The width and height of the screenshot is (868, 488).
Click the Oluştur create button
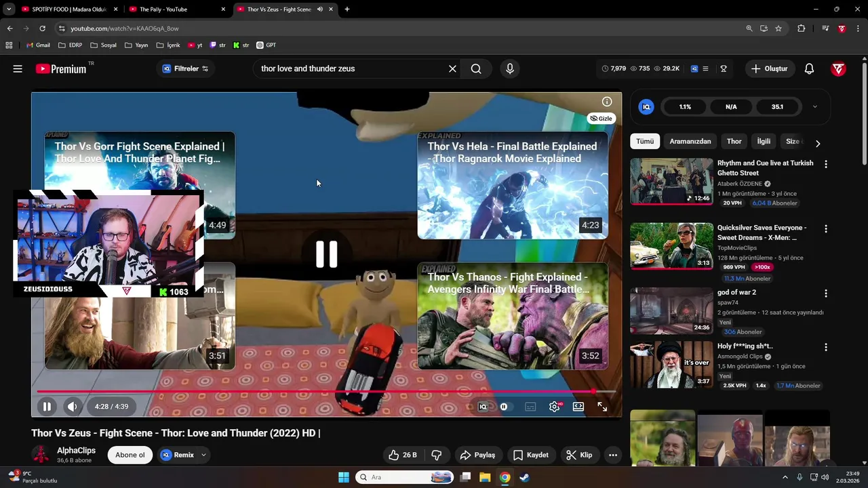click(770, 68)
